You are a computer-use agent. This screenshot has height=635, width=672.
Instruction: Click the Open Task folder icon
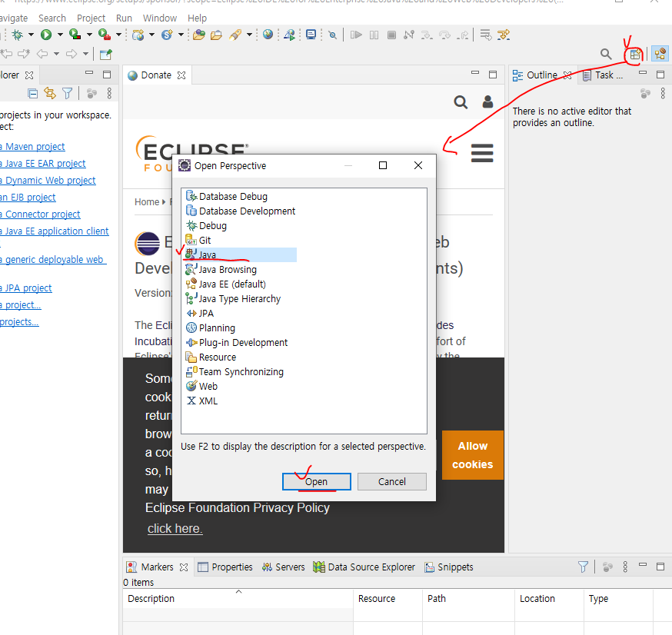click(216, 35)
